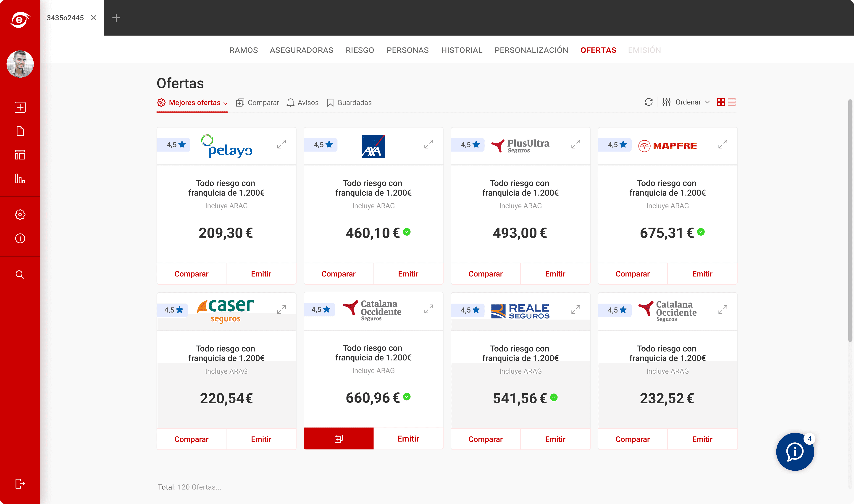854x504 pixels.
Task: Add a new tab with plus button
Action: [116, 18]
